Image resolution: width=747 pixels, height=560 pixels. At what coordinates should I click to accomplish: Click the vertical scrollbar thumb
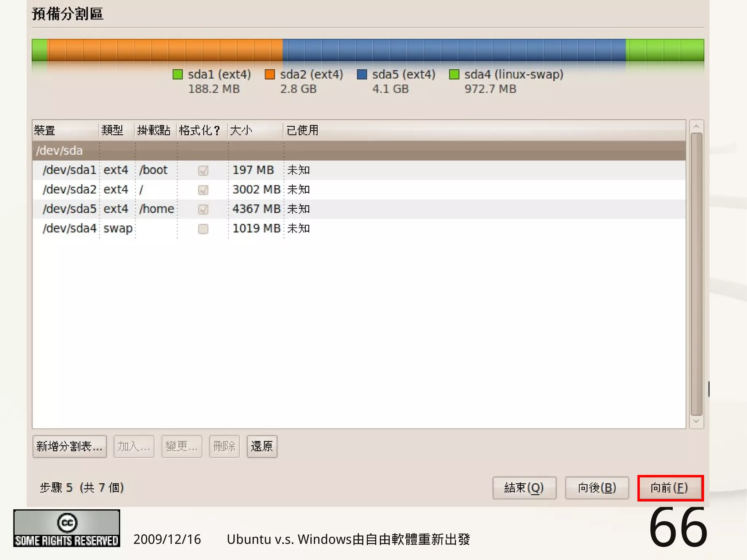(697, 274)
